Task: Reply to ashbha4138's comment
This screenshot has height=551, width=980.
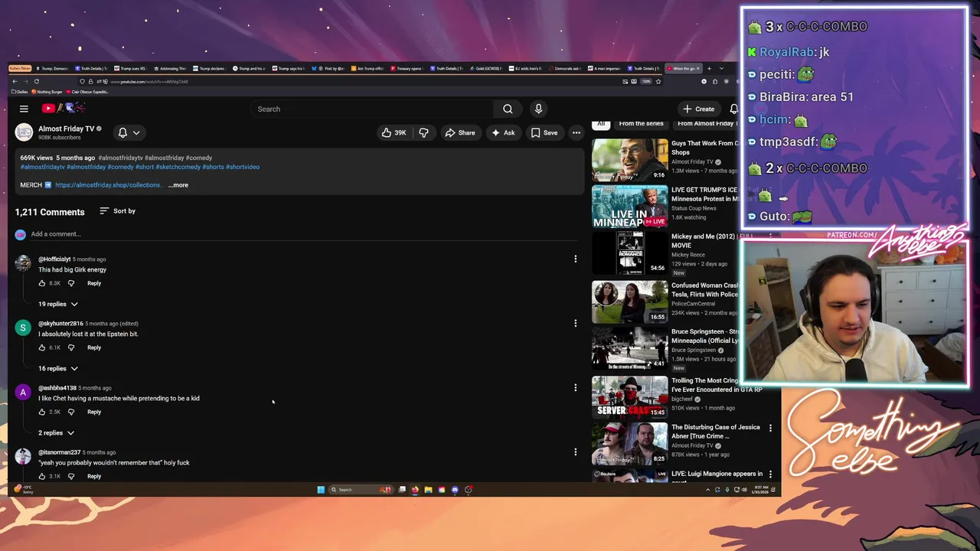Action: point(94,412)
